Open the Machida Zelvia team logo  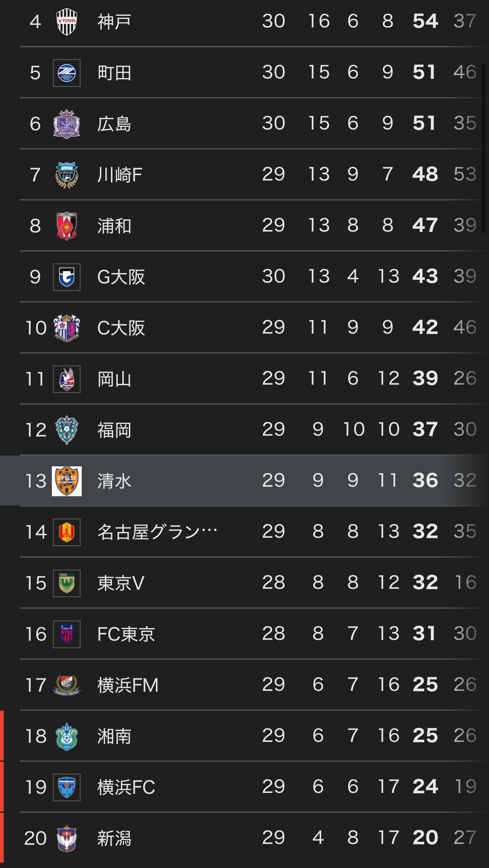coord(67,73)
